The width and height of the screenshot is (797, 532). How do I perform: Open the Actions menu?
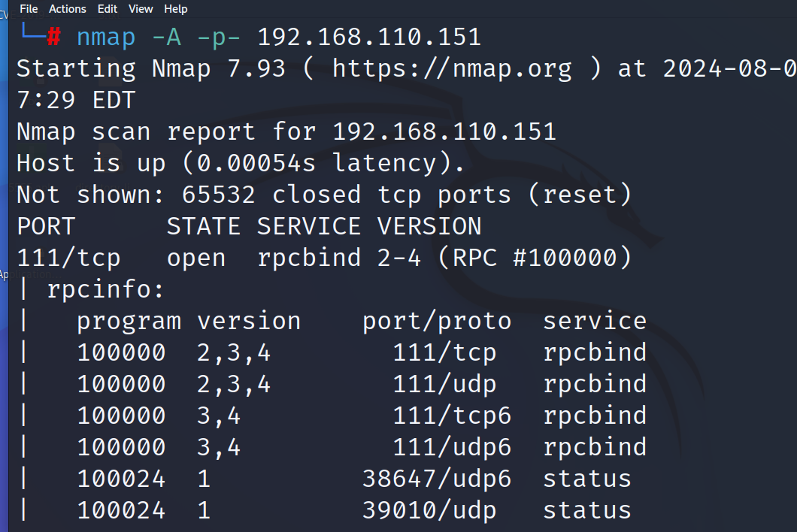67,8
